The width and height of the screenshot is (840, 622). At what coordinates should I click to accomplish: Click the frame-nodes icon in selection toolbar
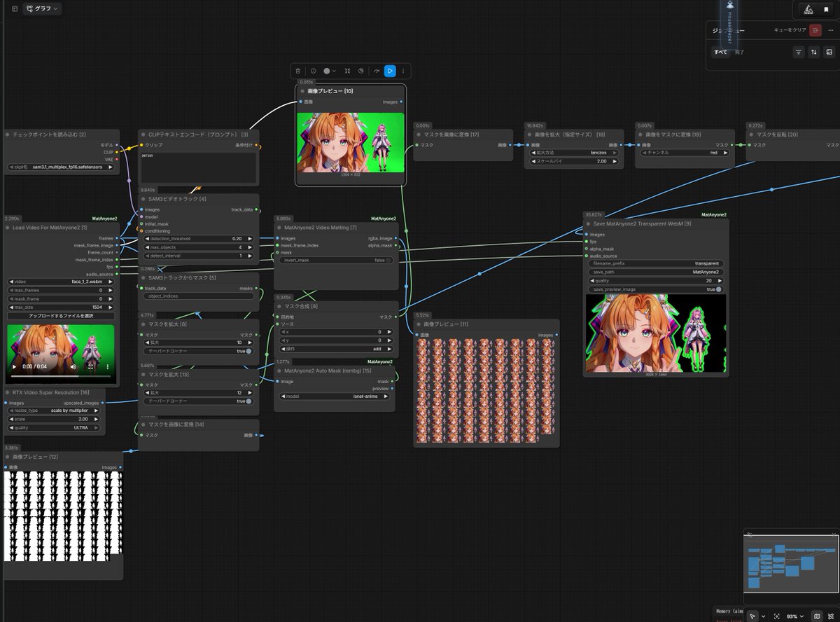tap(348, 71)
